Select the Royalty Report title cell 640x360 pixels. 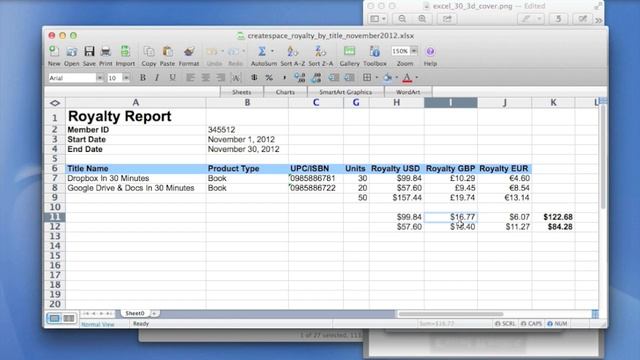click(136, 116)
